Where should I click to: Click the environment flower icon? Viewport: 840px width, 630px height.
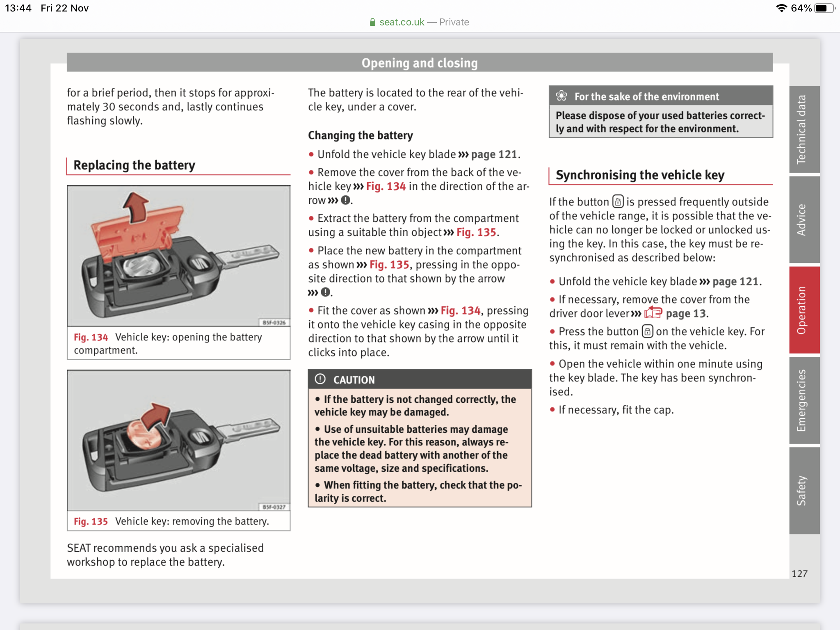561,96
